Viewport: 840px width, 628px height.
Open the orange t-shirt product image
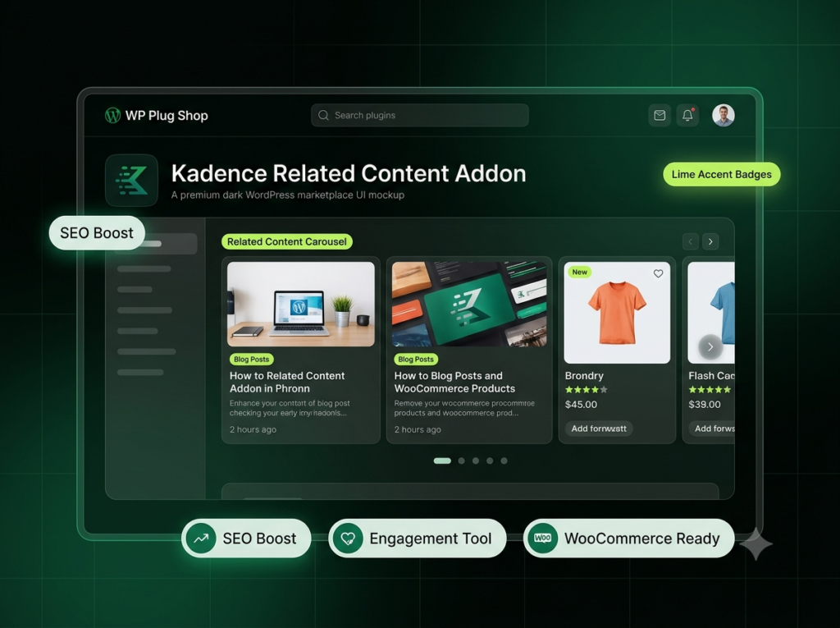pyautogui.click(x=617, y=313)
